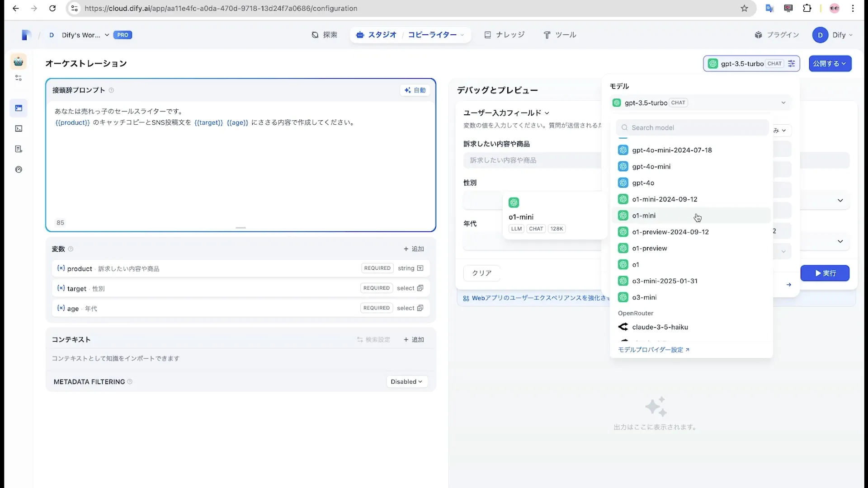Click the 訴求したい内容や商品 input field
Image resolution: width=868 pixels, height=488 pixels.
click(532, 160)
